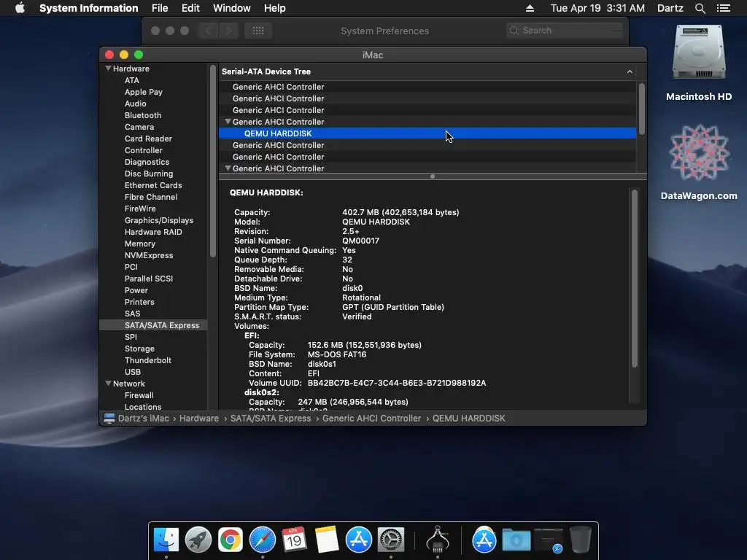This screenshot has width=747, height=560.
Task: Open Applications folder stack in dock
Action: 484,540
